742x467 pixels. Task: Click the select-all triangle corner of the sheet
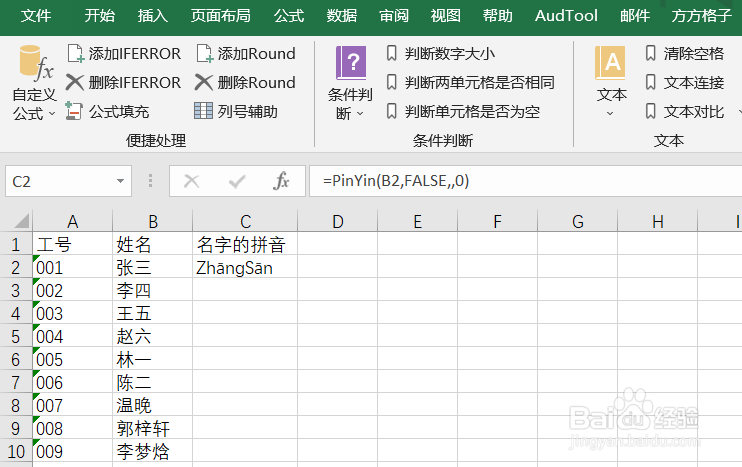[x=21, y=221]
